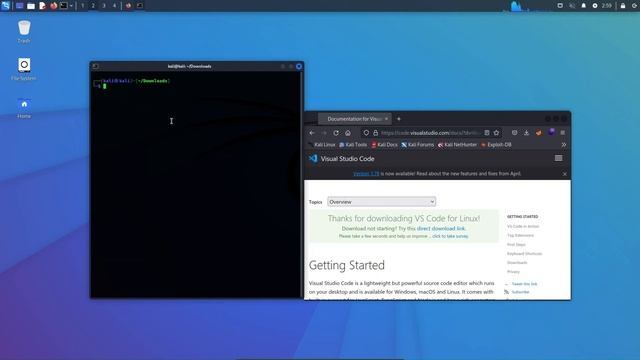Open the Downloads link in sidebar

point(517,262)
